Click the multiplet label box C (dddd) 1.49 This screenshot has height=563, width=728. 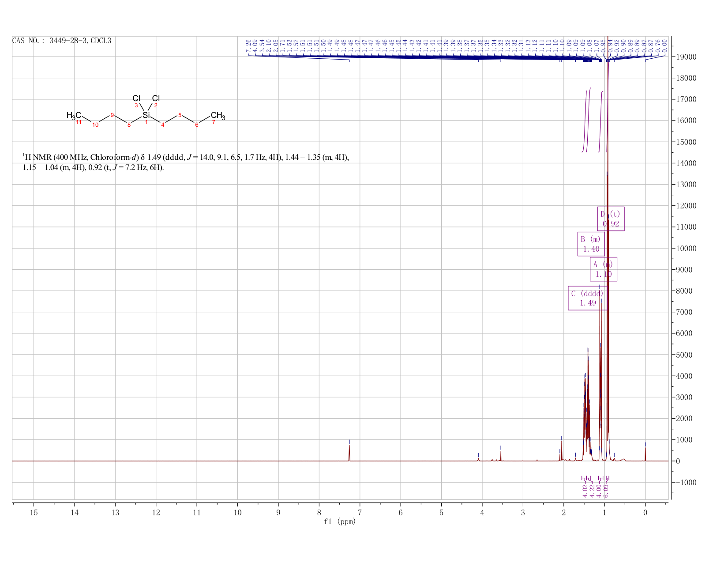pyautogui.click(x=587, y=298)
